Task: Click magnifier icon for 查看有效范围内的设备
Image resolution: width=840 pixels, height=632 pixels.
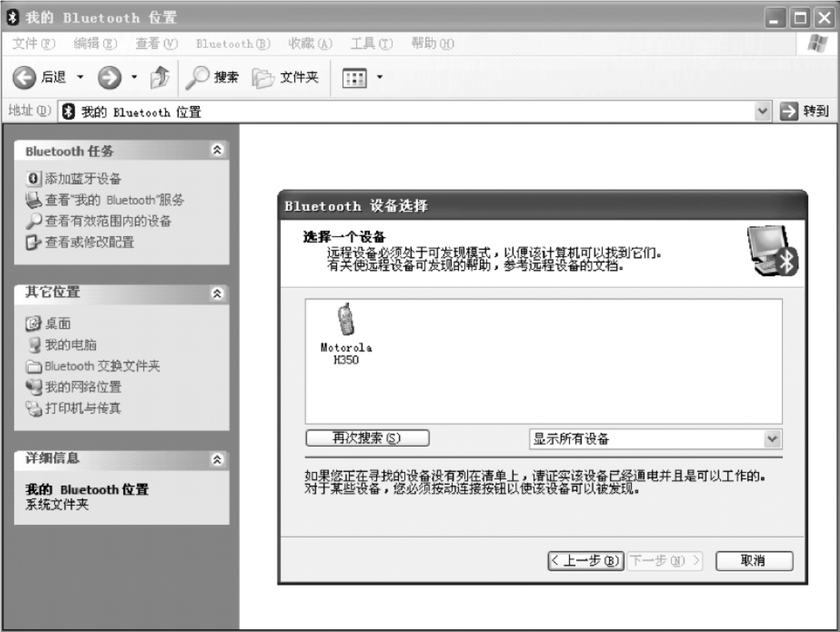Action: point(33,221)
